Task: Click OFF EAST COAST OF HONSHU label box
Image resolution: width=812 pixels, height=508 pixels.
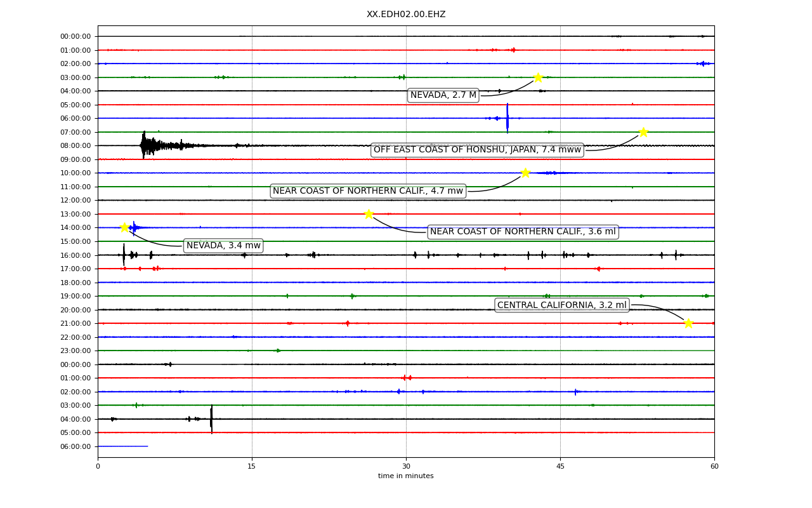Action: click(x=477, y=150)
